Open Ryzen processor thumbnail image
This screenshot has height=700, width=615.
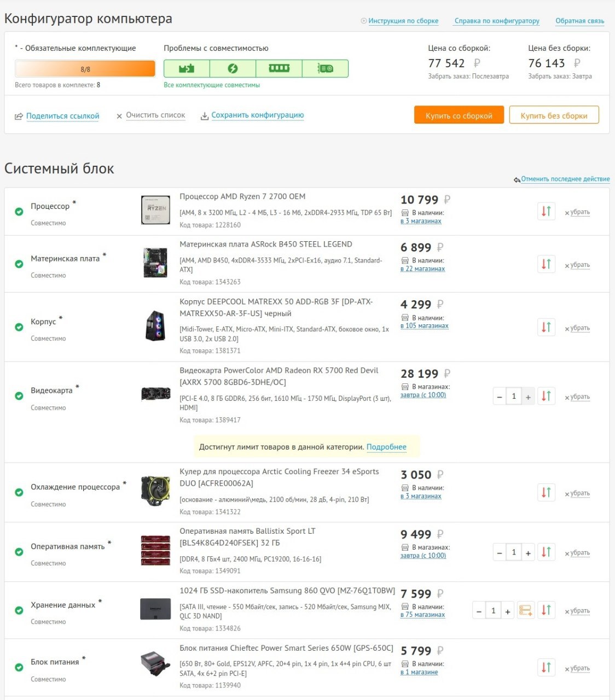(156, 211)
